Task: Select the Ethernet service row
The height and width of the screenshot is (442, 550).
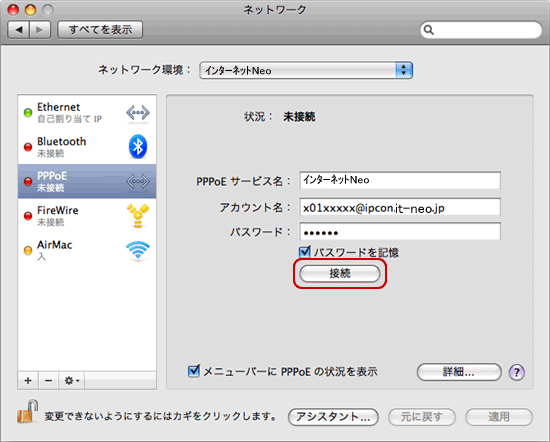Action: [87, 112]
